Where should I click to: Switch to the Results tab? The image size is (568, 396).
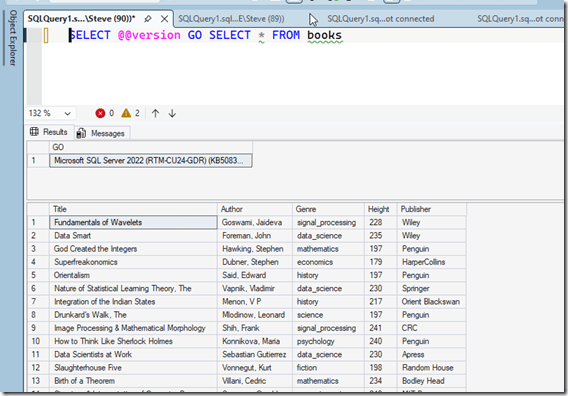49,132
